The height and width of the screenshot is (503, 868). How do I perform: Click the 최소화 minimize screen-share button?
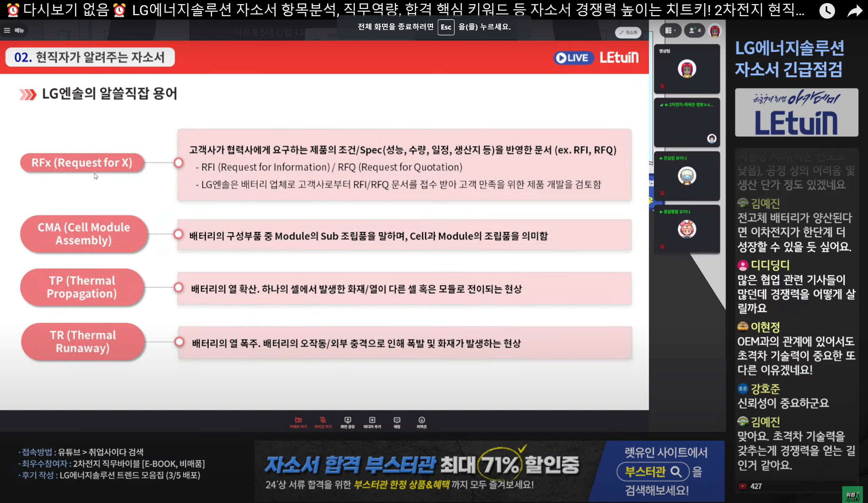pos(628,32)
